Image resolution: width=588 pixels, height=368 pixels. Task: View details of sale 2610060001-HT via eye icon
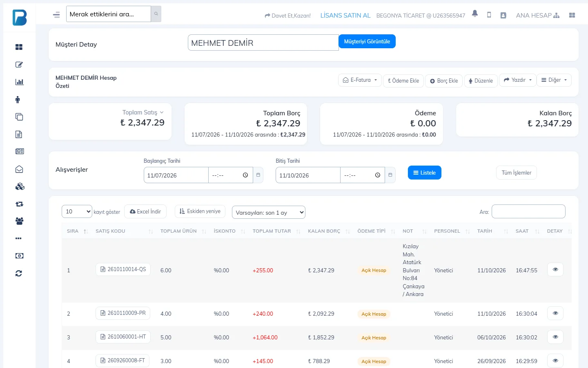[x=555, y=337]
